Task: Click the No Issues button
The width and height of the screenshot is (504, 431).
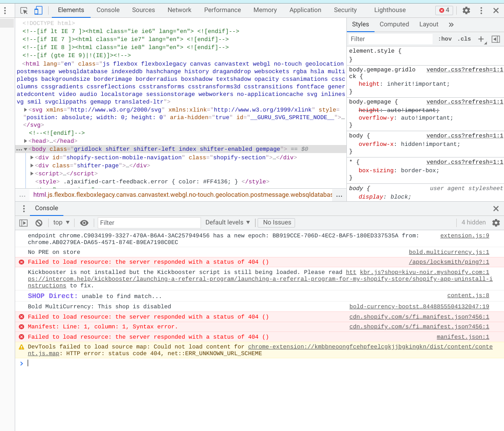Action: (277, 223)
